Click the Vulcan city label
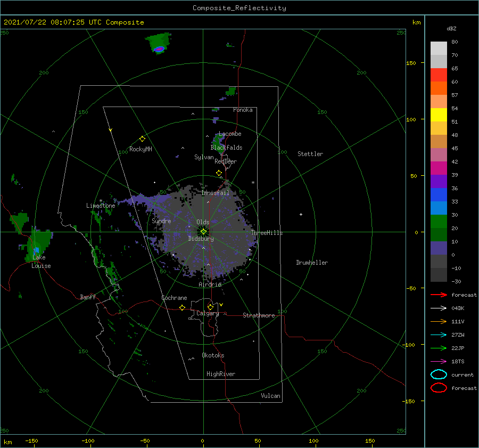 point(271,396)
